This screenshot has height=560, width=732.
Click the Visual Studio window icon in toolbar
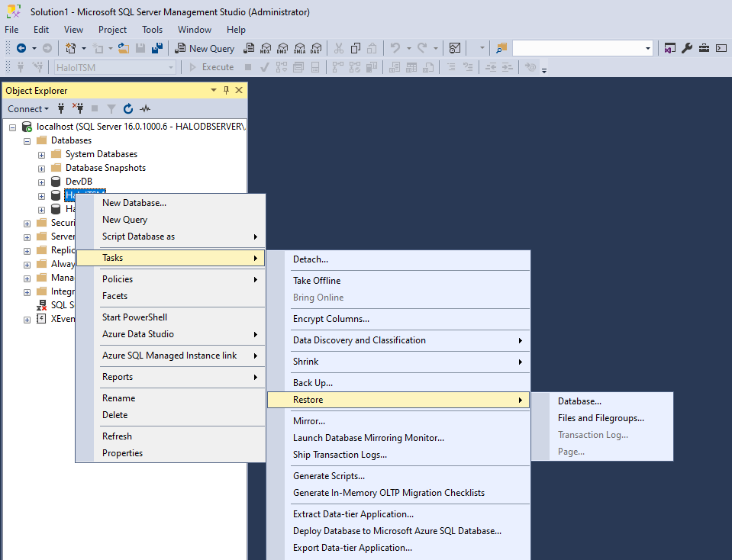[670, 48]
